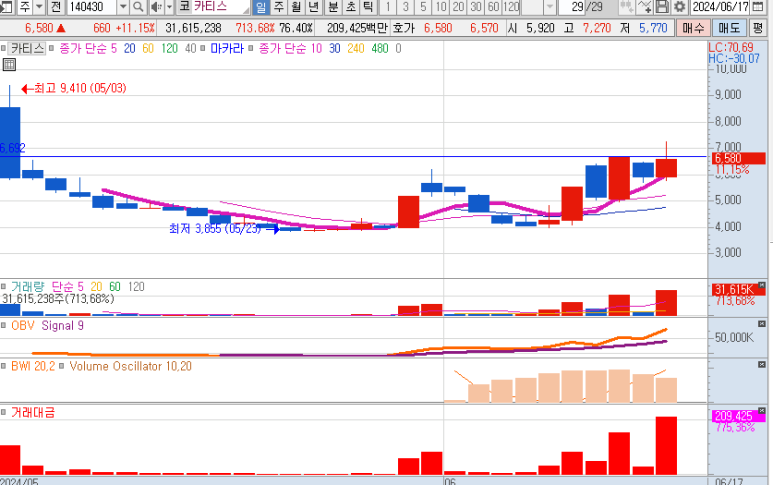773x485 pixels.
Task: Click the floppy disk save chart icon
Action: coord(662,7)
